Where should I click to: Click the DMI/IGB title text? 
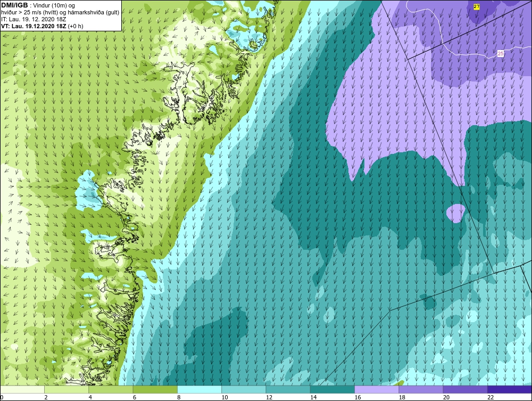(x=14, y=5)
